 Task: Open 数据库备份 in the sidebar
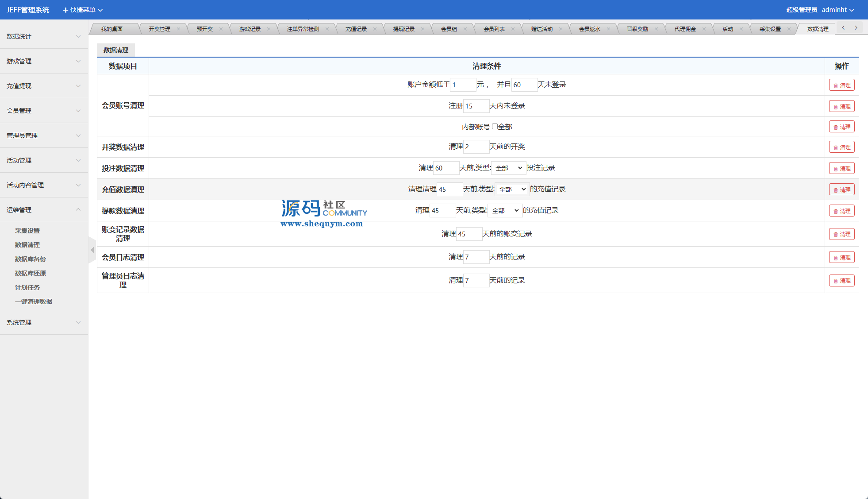31,259
